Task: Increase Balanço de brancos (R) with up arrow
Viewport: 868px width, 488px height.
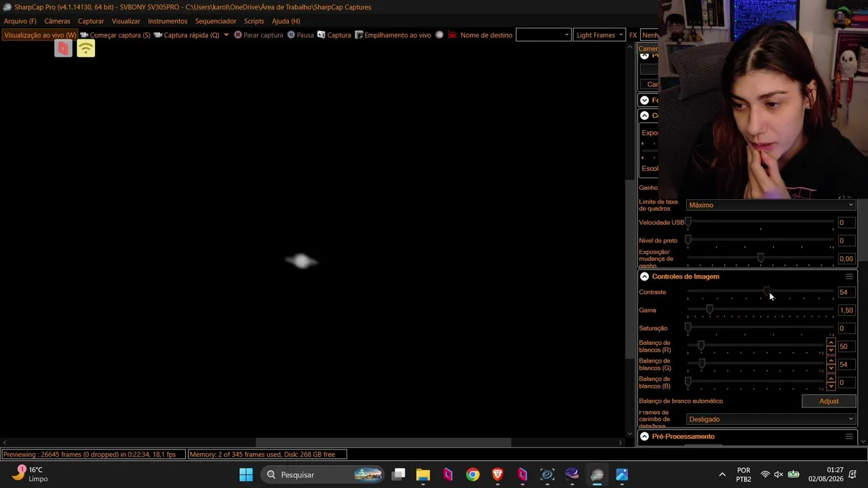Action: 831,342
